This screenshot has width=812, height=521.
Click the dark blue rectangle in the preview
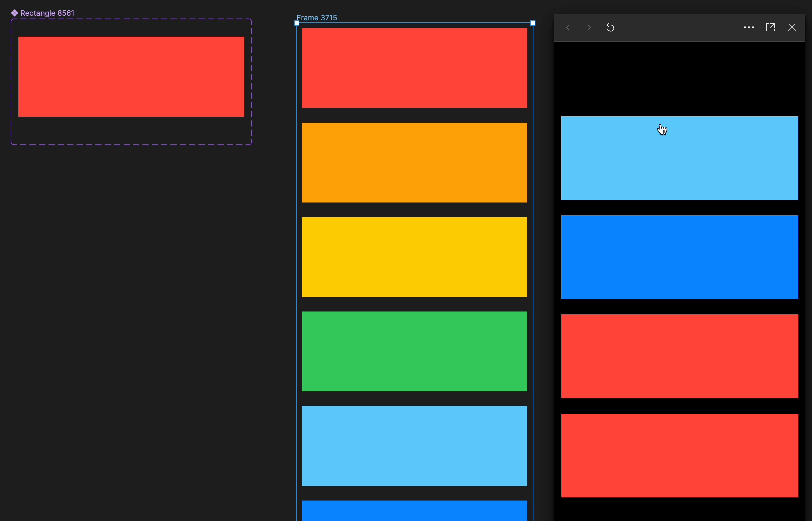[x=679, y=257]
